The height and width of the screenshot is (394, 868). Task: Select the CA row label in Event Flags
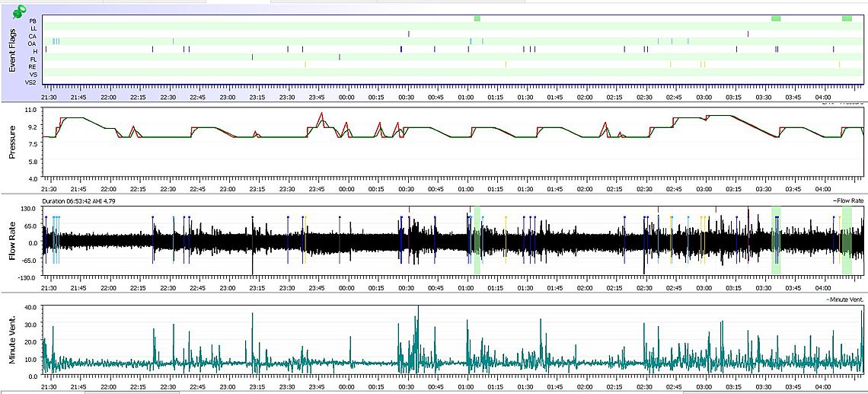(x=33, y=36)
